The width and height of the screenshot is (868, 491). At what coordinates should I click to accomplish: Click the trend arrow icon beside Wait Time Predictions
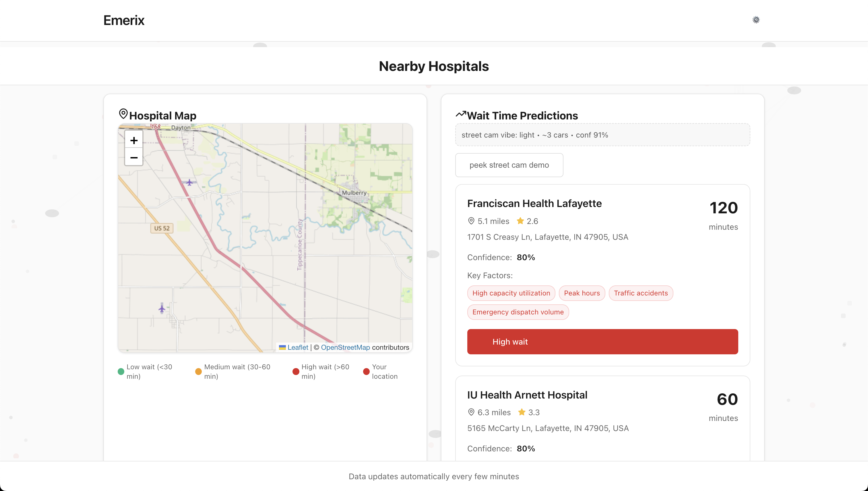(461, 114)
